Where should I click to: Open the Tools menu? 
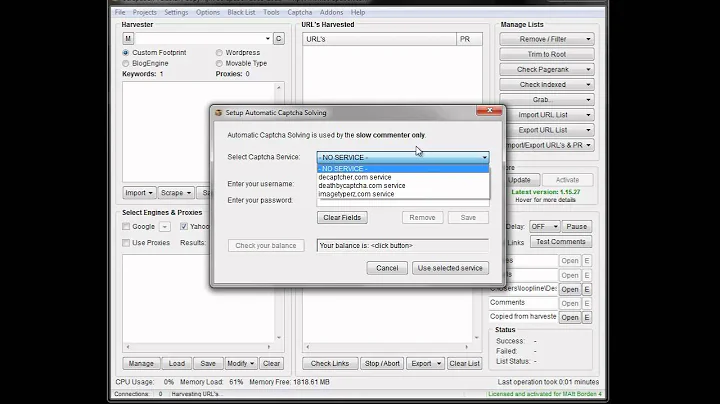coord(271,12)
